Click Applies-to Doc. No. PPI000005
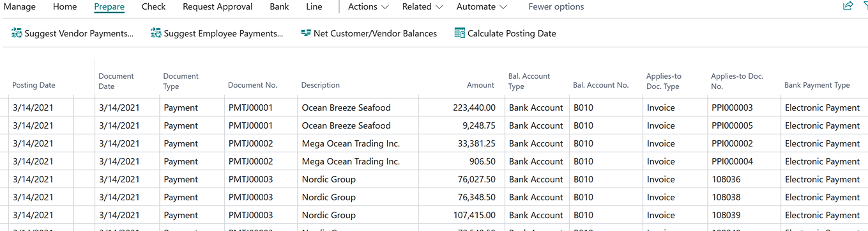 (732, 125)
